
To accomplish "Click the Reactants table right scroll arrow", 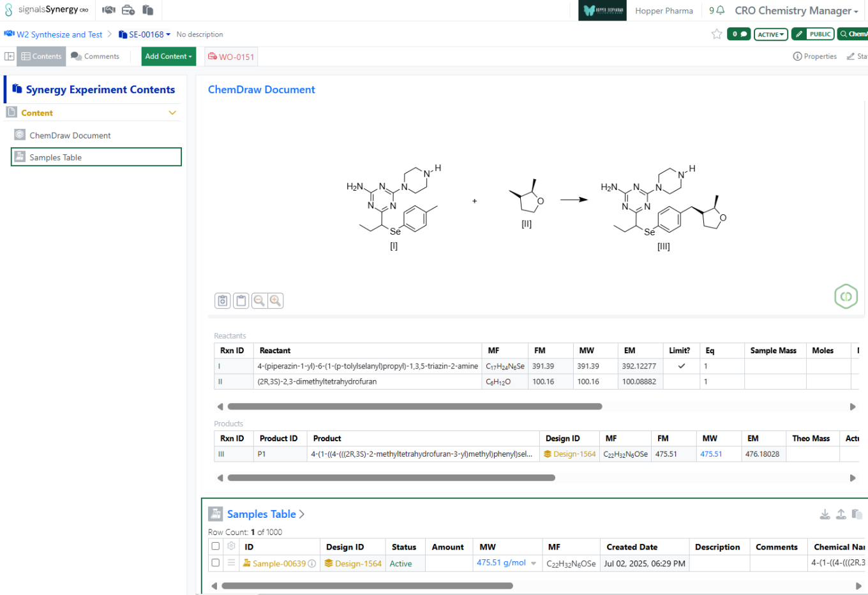I will [852, 406].
